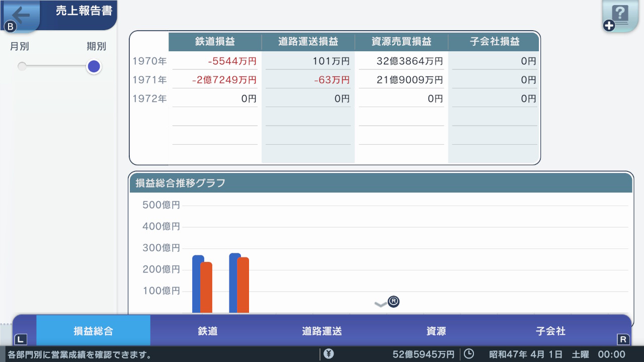
Task: Click the clock icon in status bar
Action: pyautogui.click(x=468, y=354)
